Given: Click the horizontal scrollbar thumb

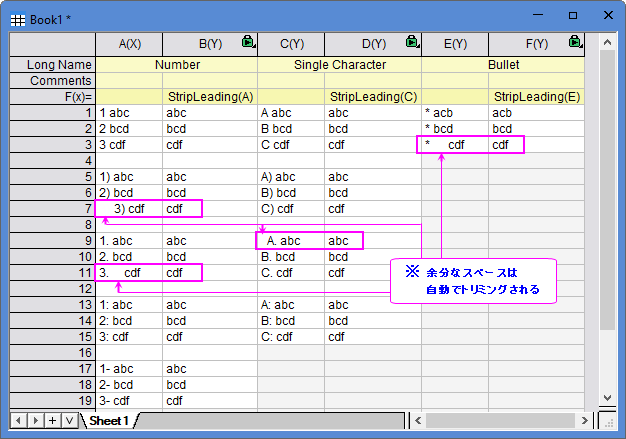Looking at the screenshot, I should pos(501,420).
